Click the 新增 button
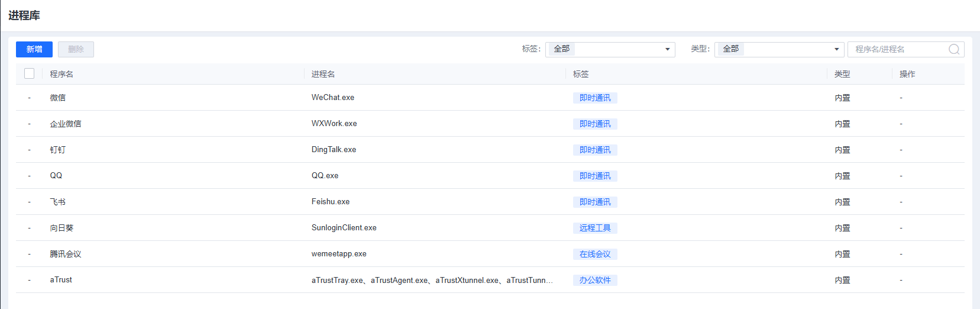 point(34,49)
